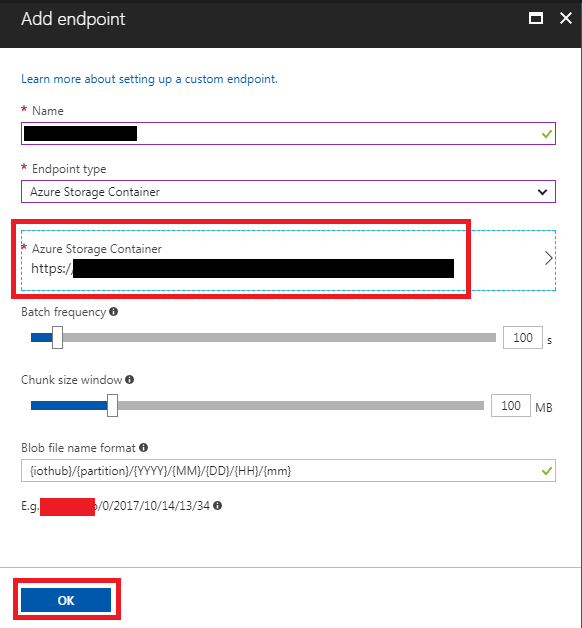Image resolution: width=582 pixels, height=628 pixels.
Task: Click the Batch frequency slider handle
Action: (x=57, y=337)
